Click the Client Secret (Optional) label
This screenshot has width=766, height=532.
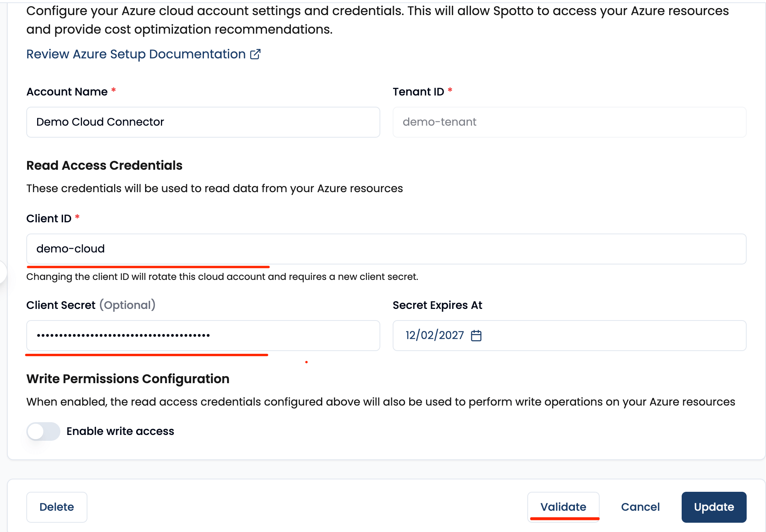point(91,305)
